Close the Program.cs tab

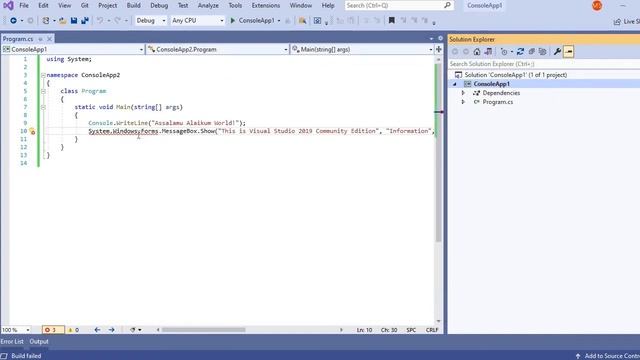click(49, 39)
